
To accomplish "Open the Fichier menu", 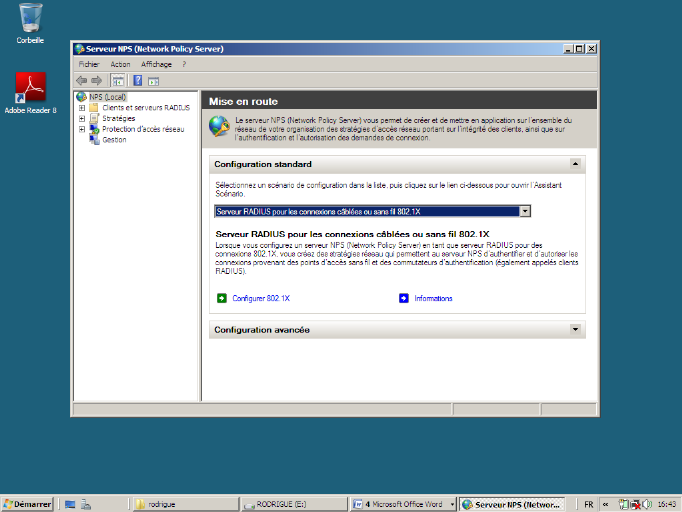I will pos(88,64).
